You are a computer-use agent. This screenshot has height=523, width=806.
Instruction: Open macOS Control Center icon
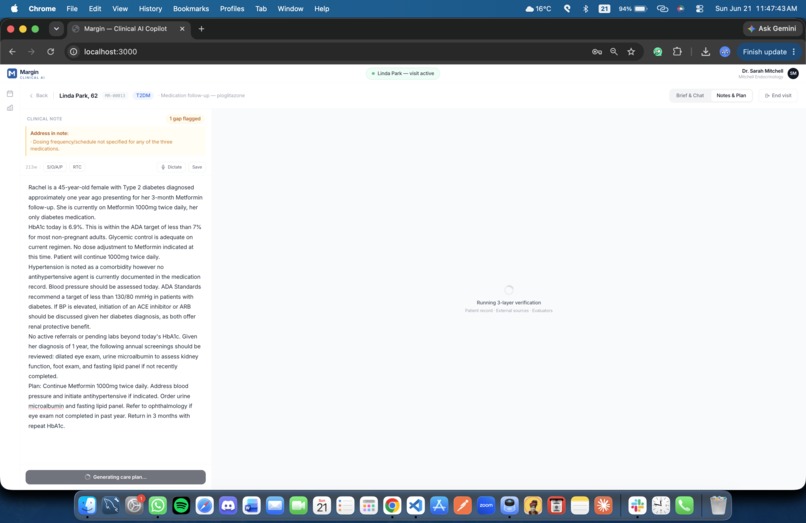[700, 9]
